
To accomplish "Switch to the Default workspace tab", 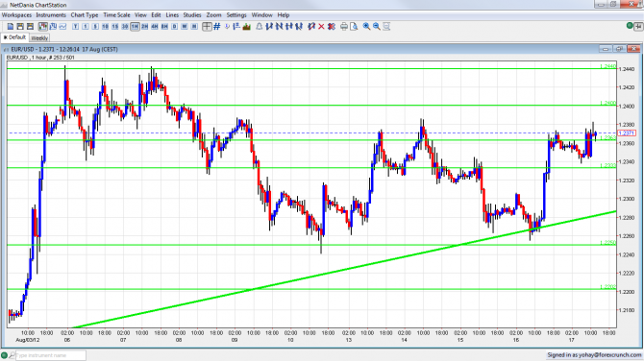I will pyautogui.click(x=14, y=37).
